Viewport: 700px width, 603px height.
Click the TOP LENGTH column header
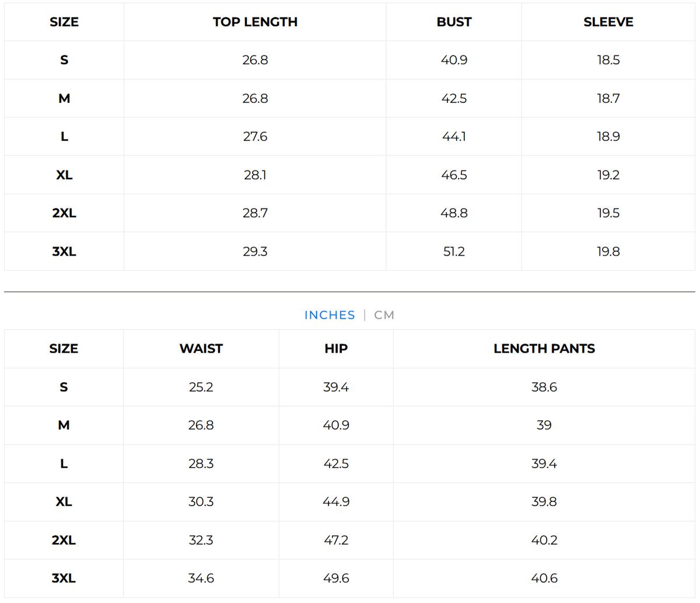pos(255,22)
